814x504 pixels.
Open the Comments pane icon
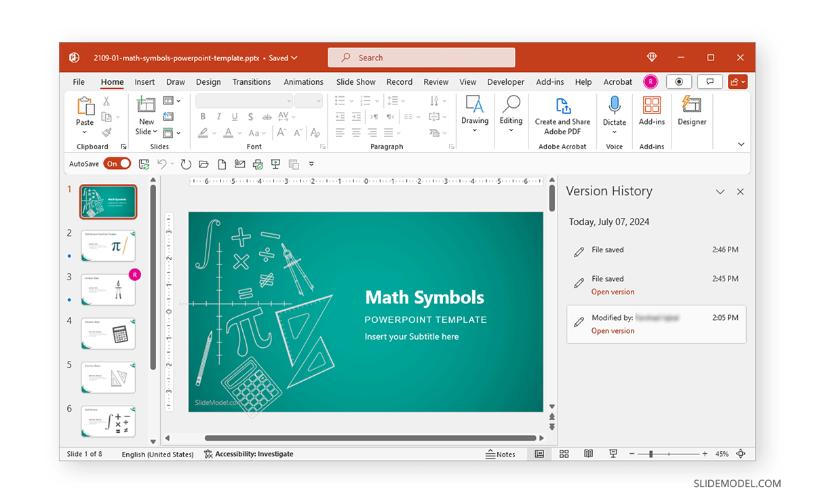pos(710,81)
